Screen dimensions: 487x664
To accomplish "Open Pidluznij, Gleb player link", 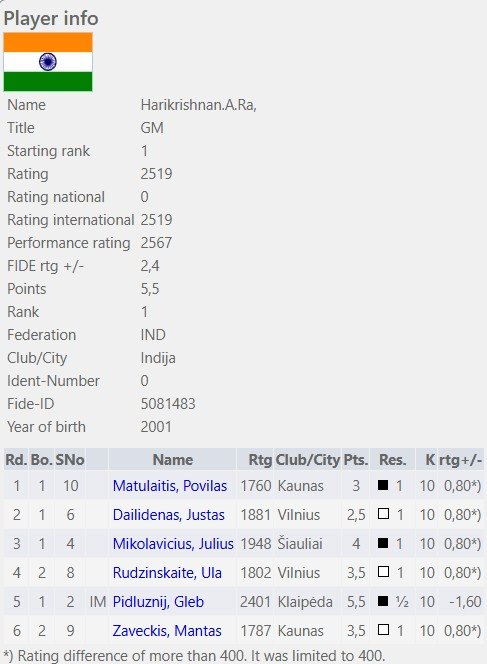I will 158,601.
